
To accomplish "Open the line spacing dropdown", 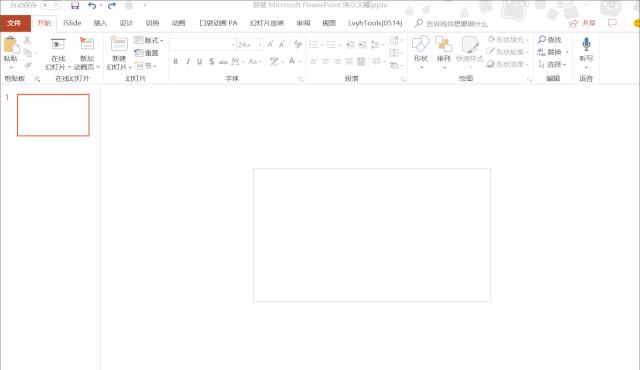I will 377,44.
